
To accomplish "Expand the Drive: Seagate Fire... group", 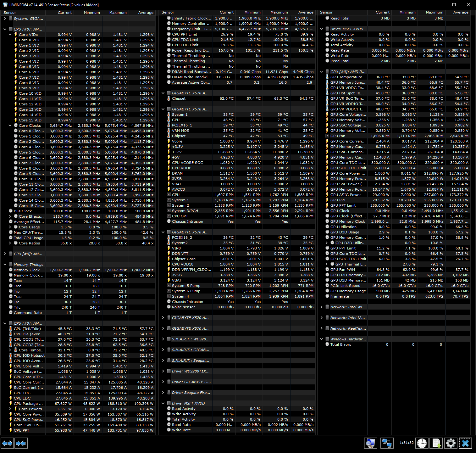I will [x=163, y=393].
